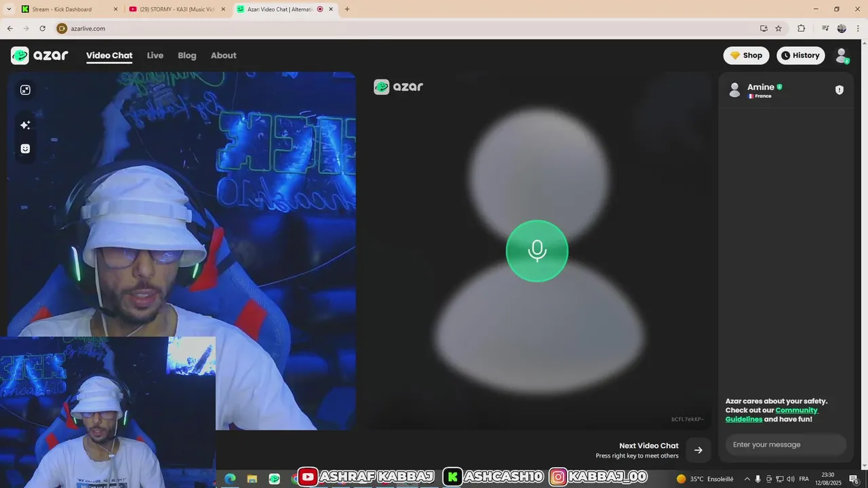Click the camera site permissions icon
The height and width of the screenshot is (488, 868).
(x=62, y=28)
